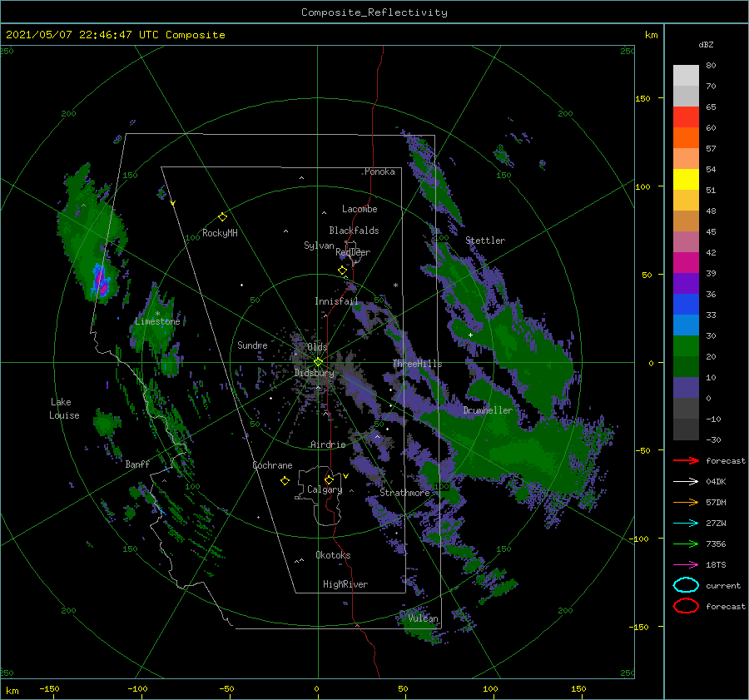Select the red swatch between 65 and 60 dBZ
Image resolution: width=749 pixels, height=700 pixels.
coord(686,117)
